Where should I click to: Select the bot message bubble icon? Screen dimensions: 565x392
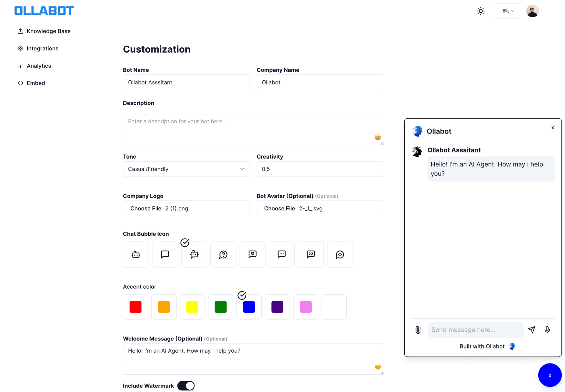click(x=194, y=255)
